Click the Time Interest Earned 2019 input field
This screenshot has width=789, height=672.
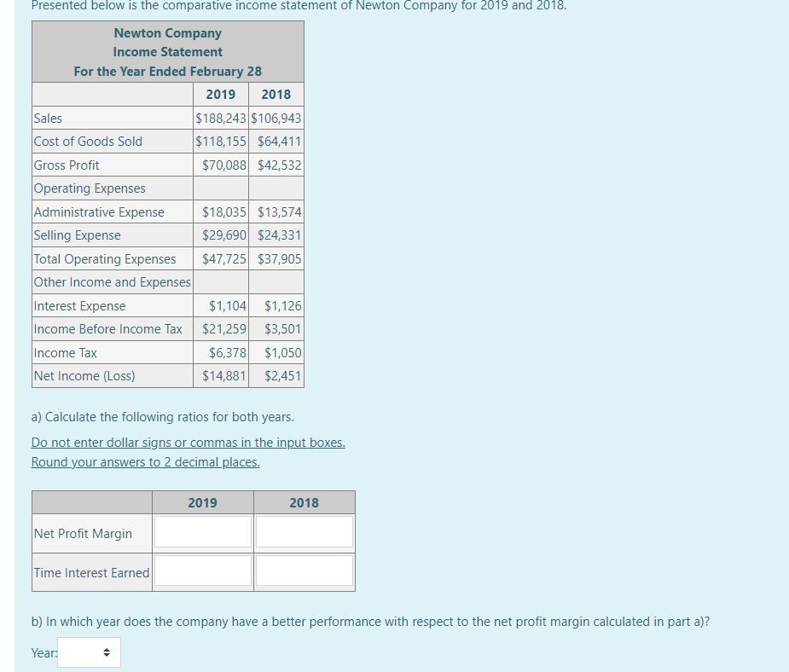tap(202, 571)
